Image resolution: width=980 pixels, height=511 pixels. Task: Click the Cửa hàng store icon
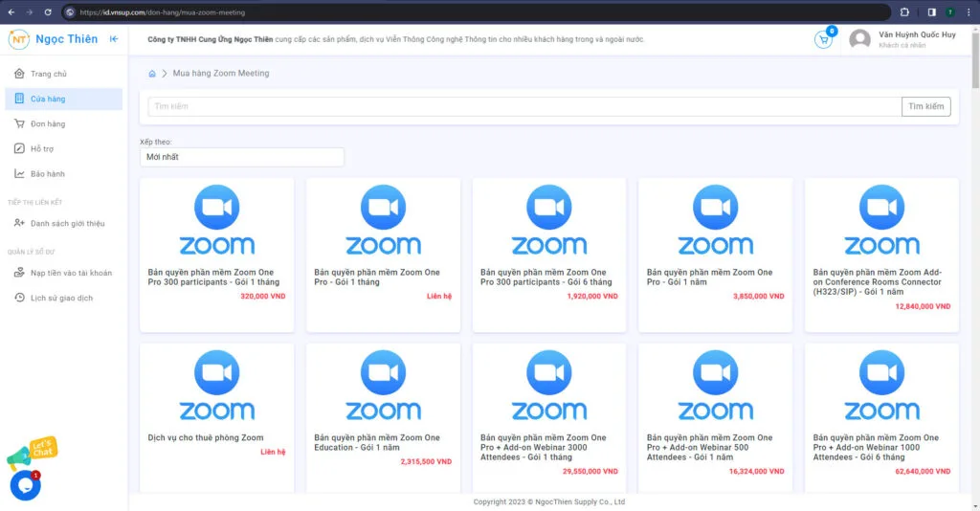(x=19, y=99)
